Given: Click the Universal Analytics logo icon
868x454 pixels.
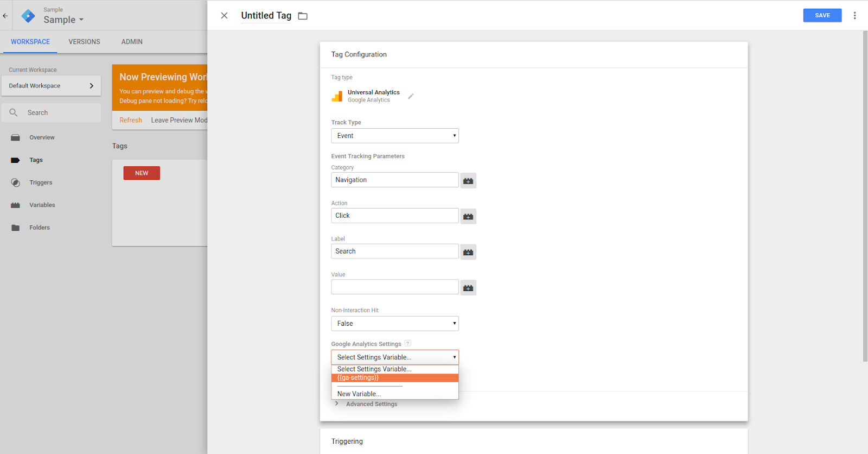Looking at the screenshot, I should tap(337, 96).
